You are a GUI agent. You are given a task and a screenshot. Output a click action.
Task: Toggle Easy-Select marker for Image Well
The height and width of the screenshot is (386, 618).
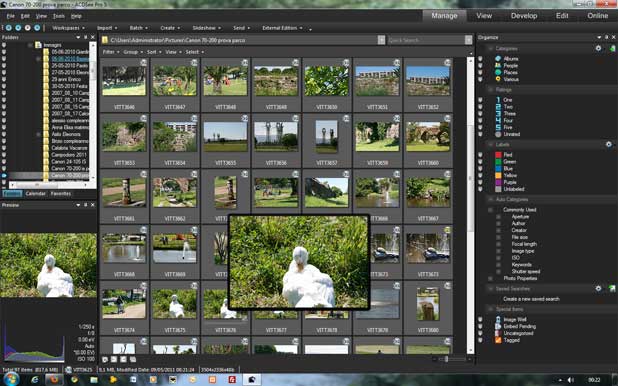coord(480,319)
